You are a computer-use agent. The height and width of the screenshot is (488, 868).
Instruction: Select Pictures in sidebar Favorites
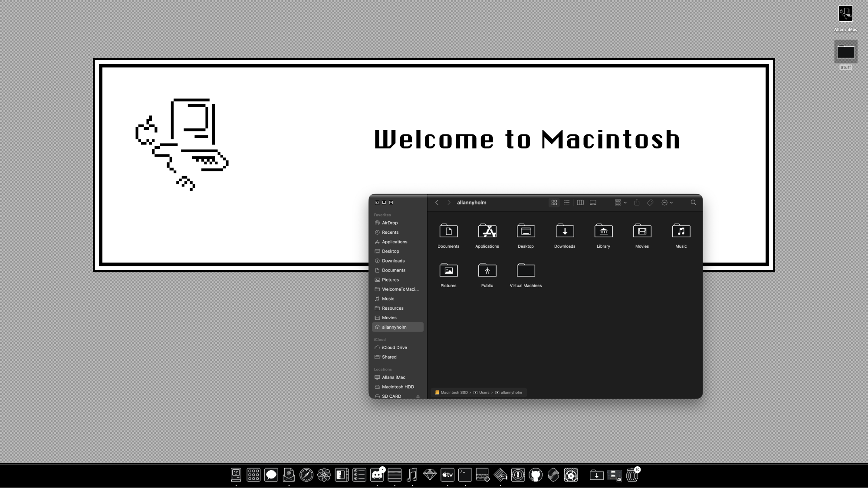[x=398, y=280]
